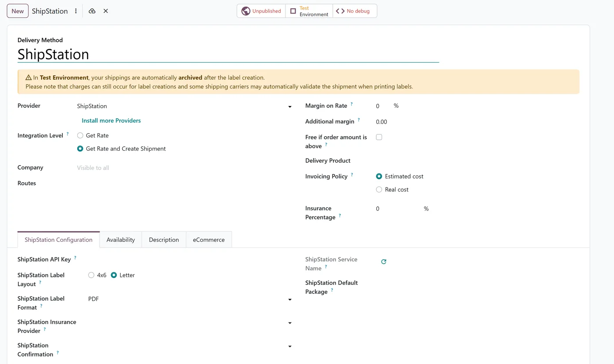The width and height of the screenshot is (614, 364).
Task: Expand ShipStation Insurance Provider dropdown
Action: point(190,323)
